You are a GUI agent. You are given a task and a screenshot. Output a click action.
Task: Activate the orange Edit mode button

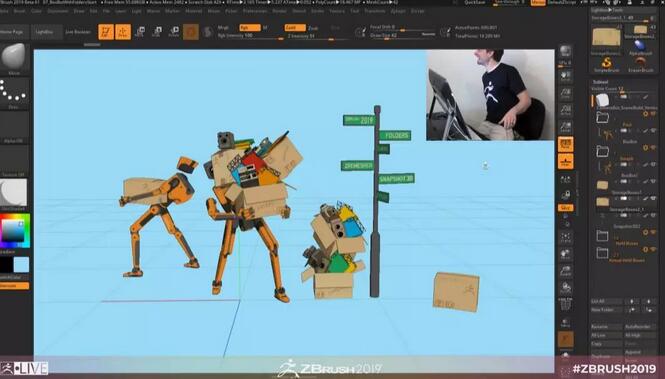106,32
